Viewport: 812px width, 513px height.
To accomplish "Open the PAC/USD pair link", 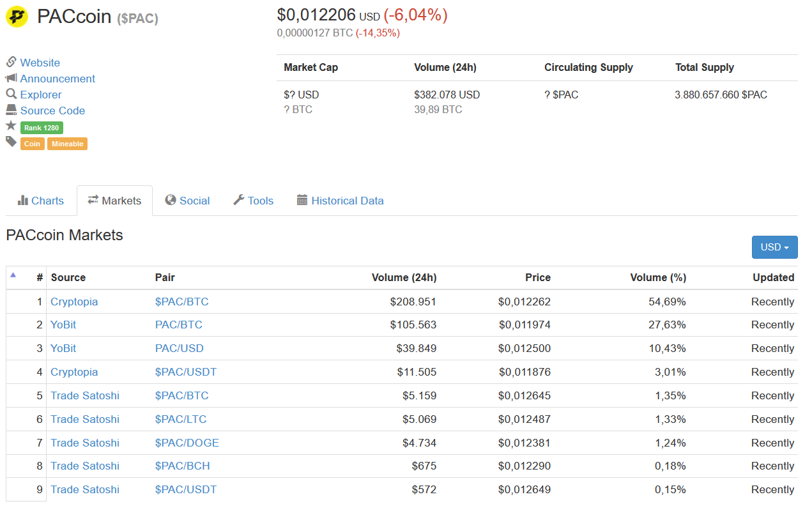I will point(180,348).
